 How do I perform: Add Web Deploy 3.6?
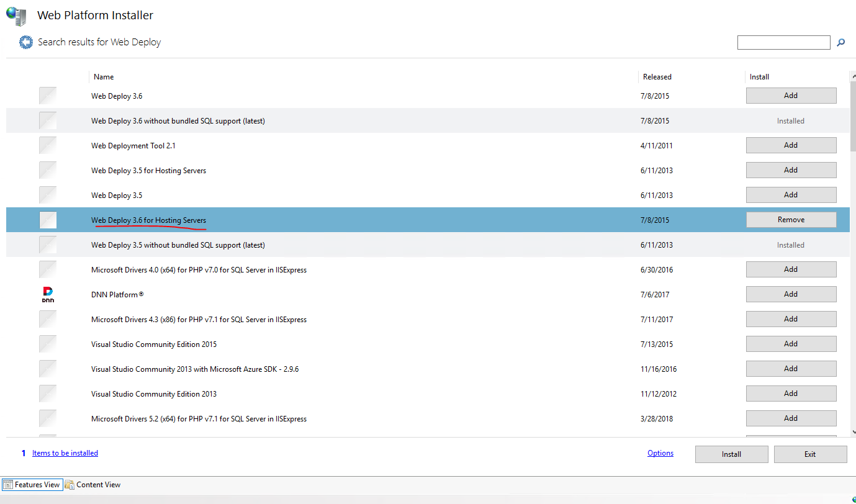(791, 96)
